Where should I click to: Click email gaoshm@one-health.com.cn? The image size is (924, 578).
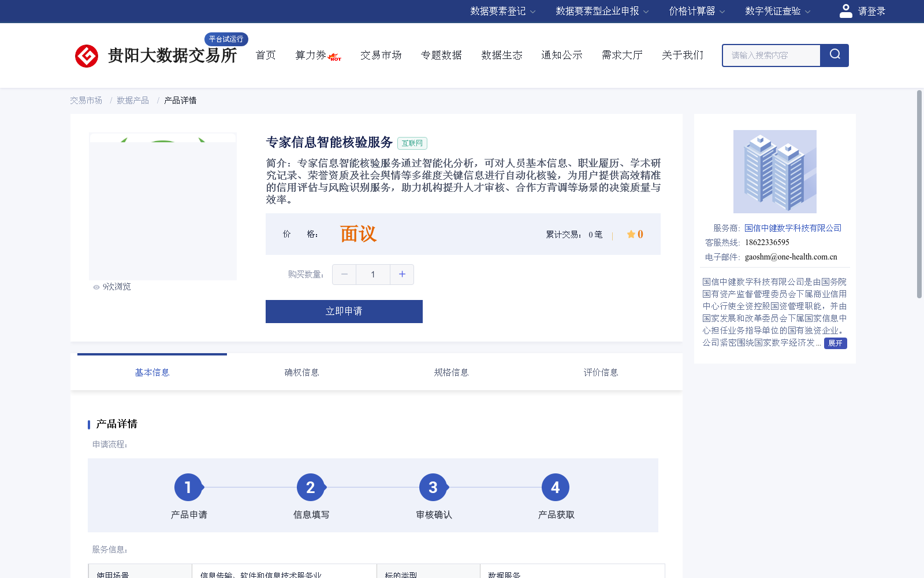(791, 257)
